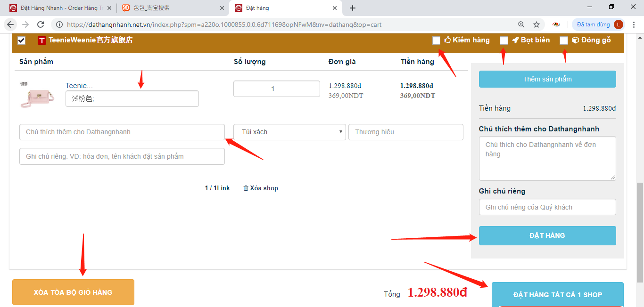Reload the page with refresh icon
Image resolution: width=644 pixels, height=307 pixels.
pyautogui.click(x=41, y=24)
